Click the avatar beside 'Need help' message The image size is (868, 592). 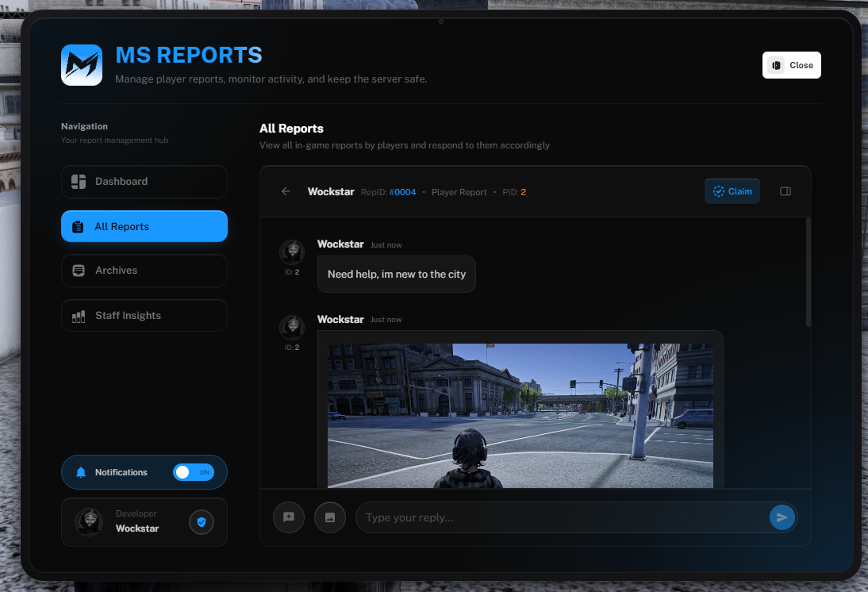pos(292,252)
